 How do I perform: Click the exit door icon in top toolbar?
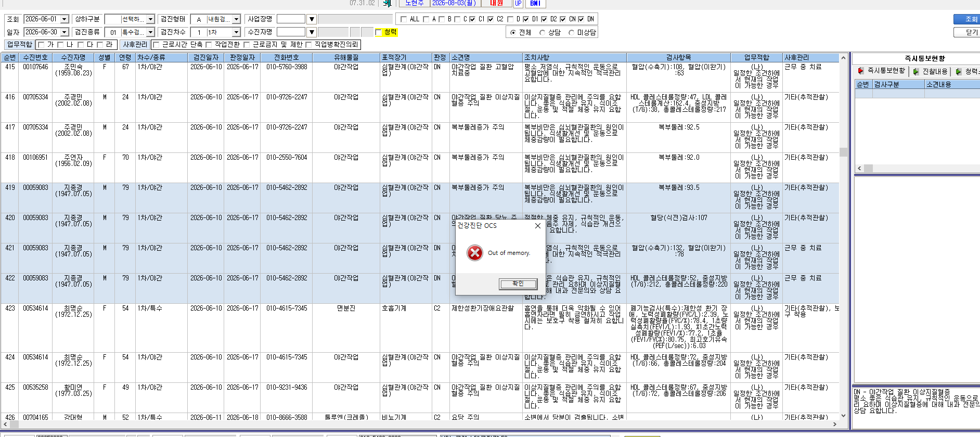(387, 3)
